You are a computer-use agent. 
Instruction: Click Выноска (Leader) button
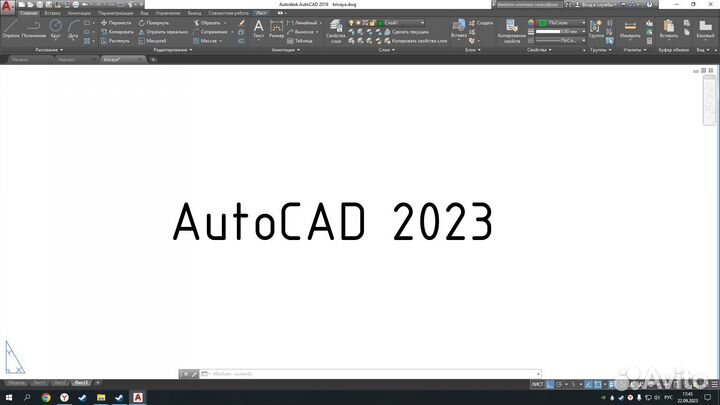pos(300,32)
